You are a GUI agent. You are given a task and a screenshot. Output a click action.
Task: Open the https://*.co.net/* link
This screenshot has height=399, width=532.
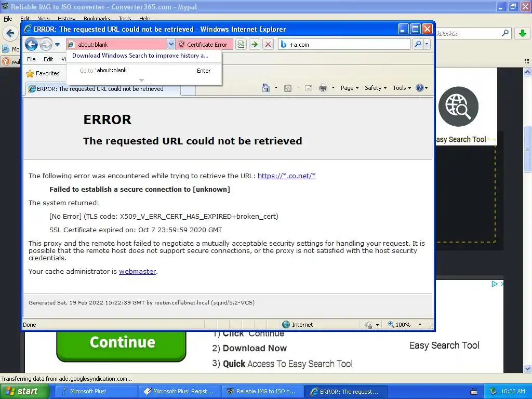(286, 176)
